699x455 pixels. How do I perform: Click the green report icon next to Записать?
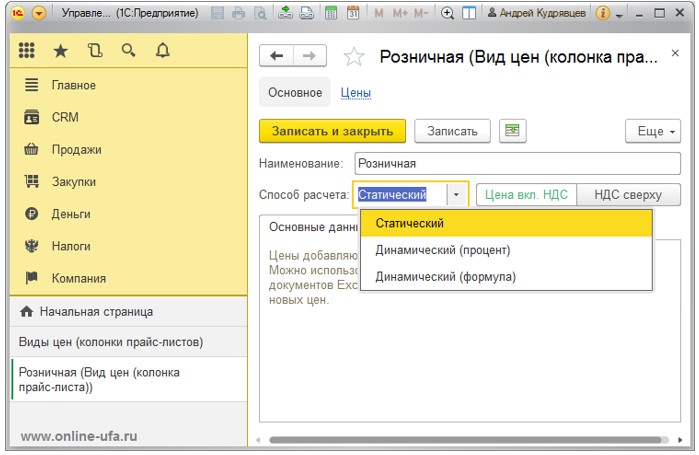pyautogui.click(x=513, y=131)
